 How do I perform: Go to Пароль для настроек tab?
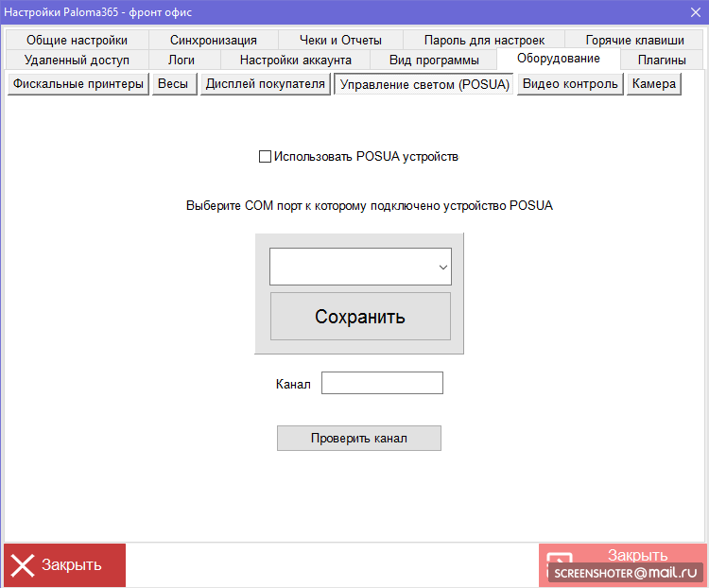[484, 40]
